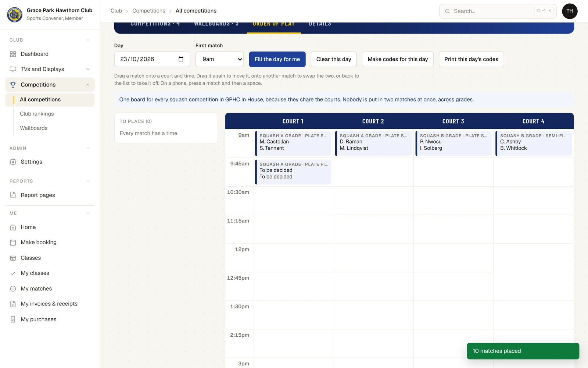
Task: Switch to the Wallboards tab
Action: [216, 25]
